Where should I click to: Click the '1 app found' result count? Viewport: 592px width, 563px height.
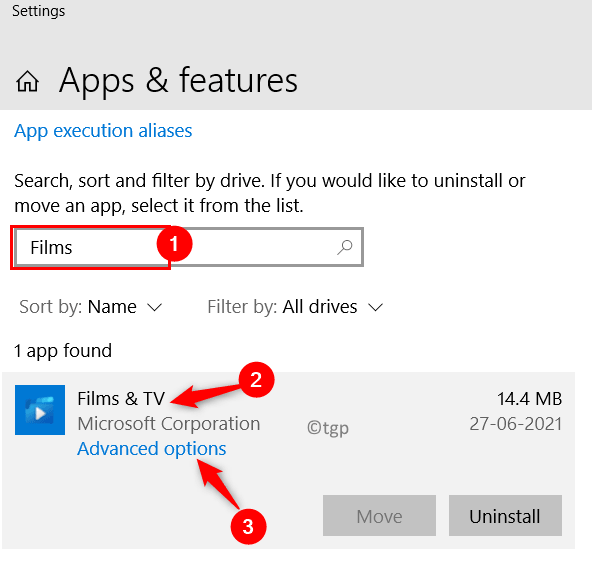point(63,351)
